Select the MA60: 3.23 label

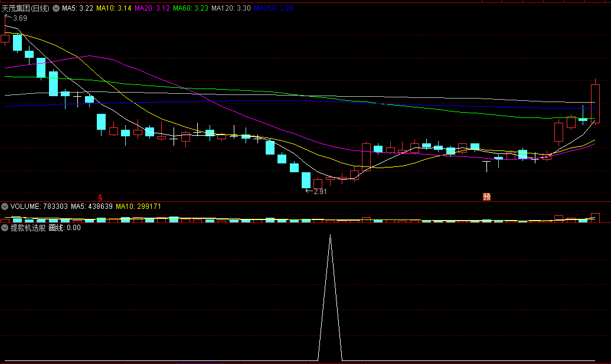point(191,8)
